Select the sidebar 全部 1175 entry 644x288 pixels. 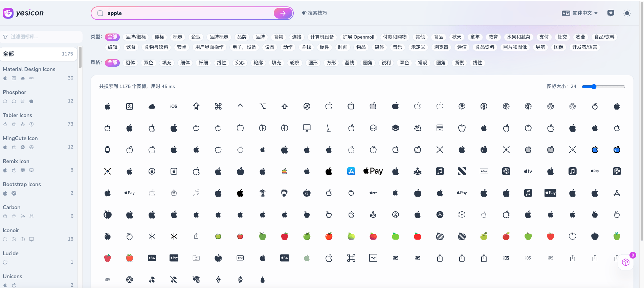coord(38,54)
